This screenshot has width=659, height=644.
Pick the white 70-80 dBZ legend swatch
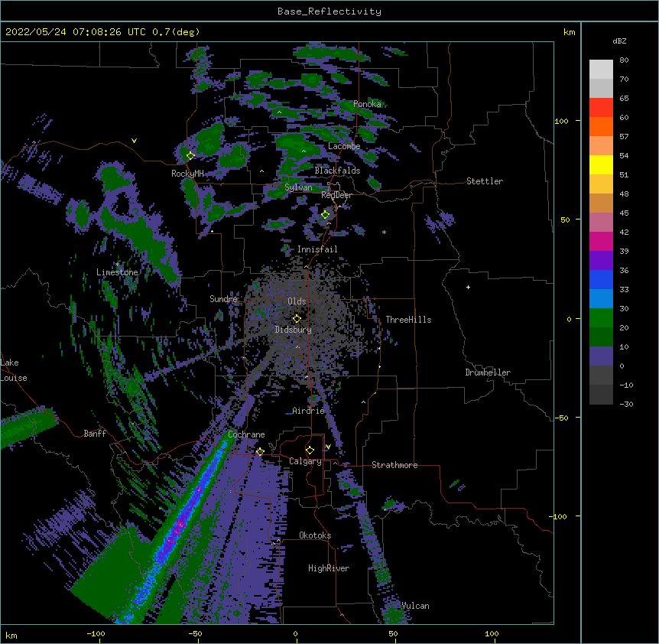(601, 69)
